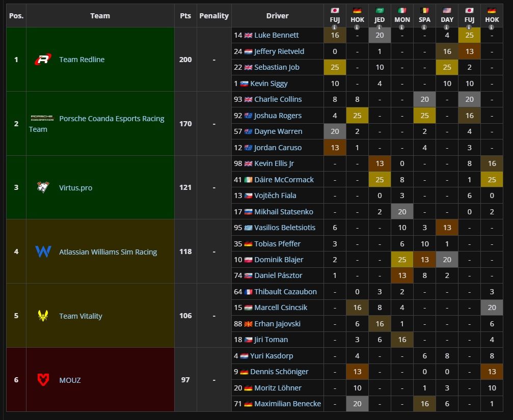513x420 pixels.
Task: Open driver Jordan Caruso's profile
Action: (x=278, y=148)
